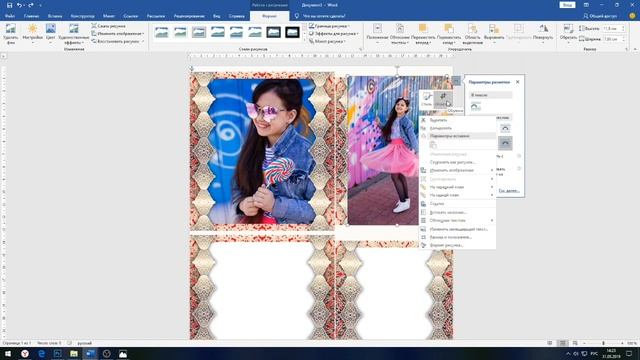
Task: Click the Save icon in quick access toolbar
Action: 9,5
